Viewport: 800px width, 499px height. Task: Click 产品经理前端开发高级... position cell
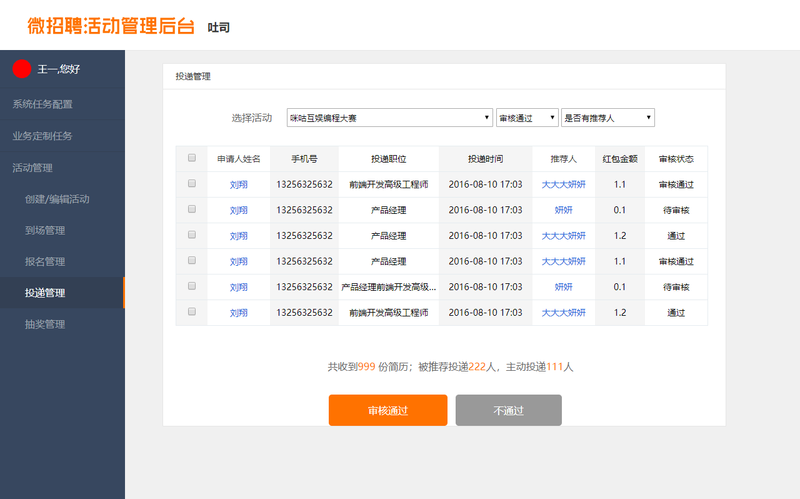(388, 287)
